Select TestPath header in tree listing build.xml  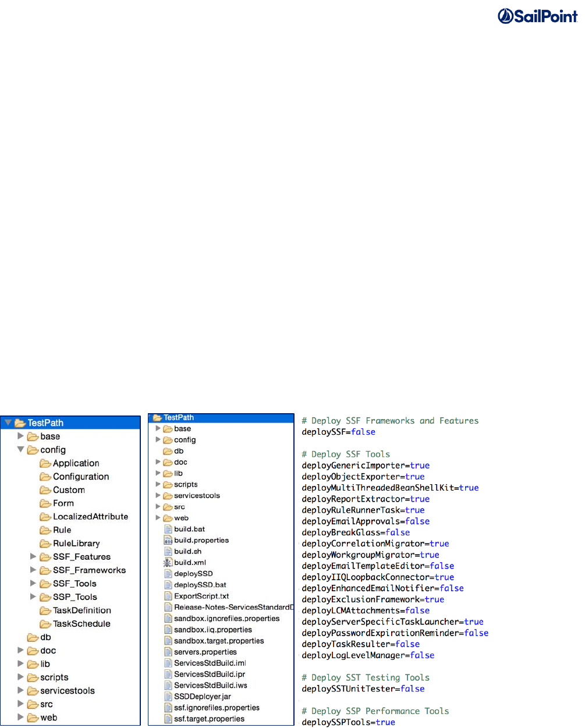[x=221, y=418]
